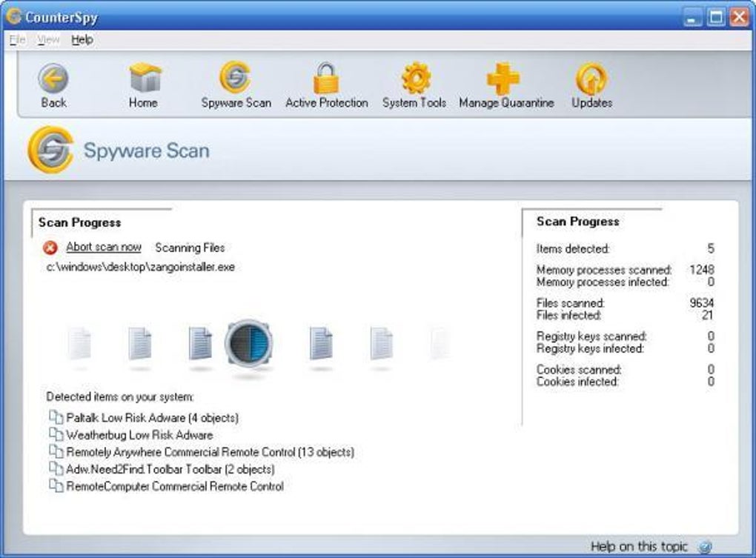Click Help on this topic link
Image resolution: width=756 pixels, height=558 pixels.
(639, 546)
